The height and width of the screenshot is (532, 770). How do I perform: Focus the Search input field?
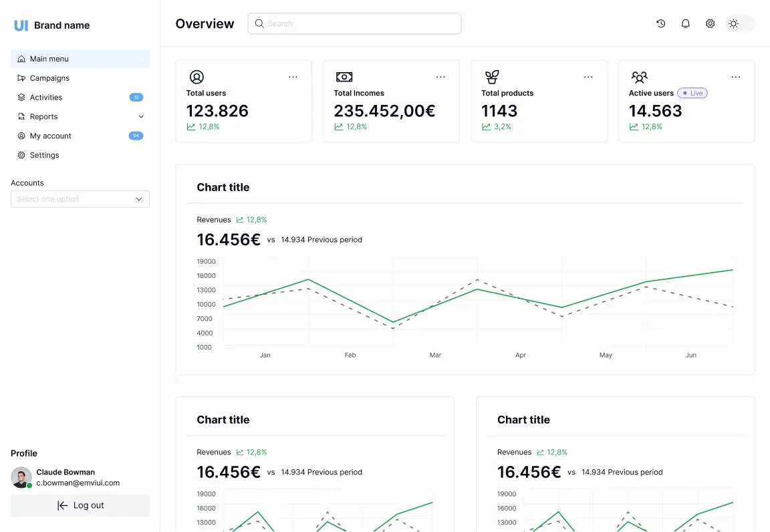click(354, 23)
